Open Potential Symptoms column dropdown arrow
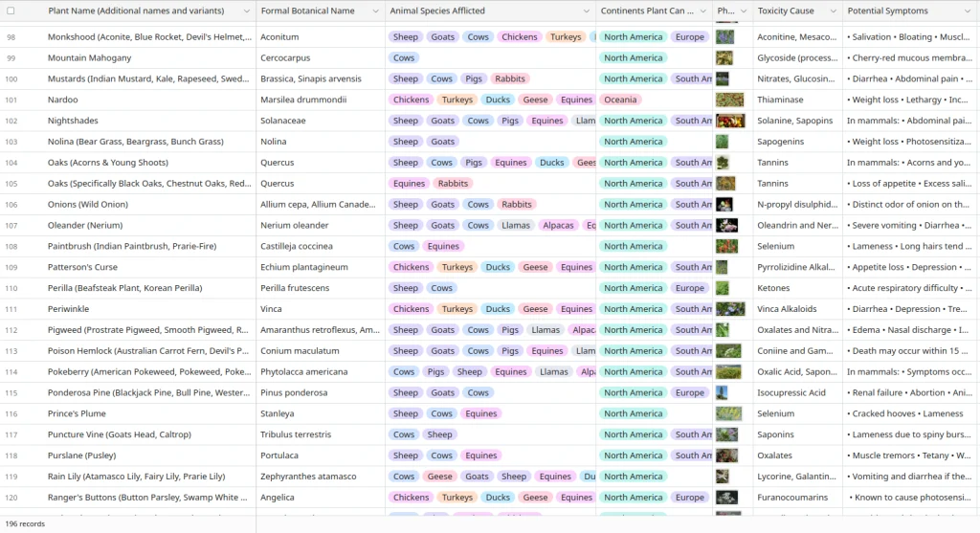Image resolution: width=980 pixels, height=533 pixels. pos(969,11)
